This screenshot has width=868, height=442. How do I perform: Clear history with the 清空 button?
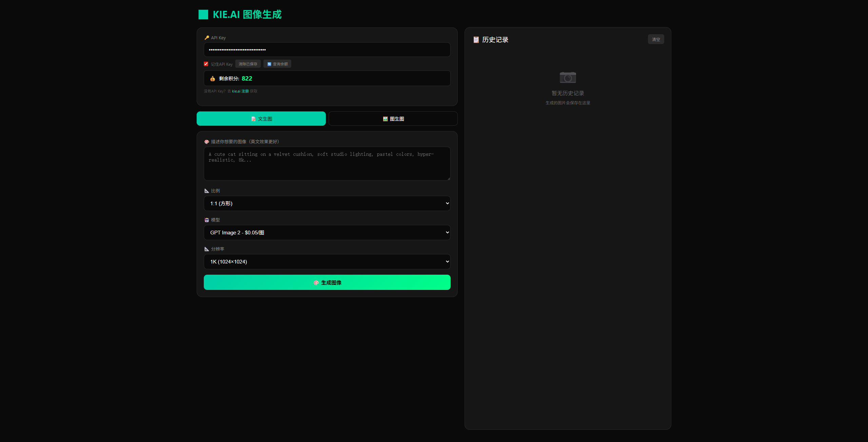tap(656, 40)
